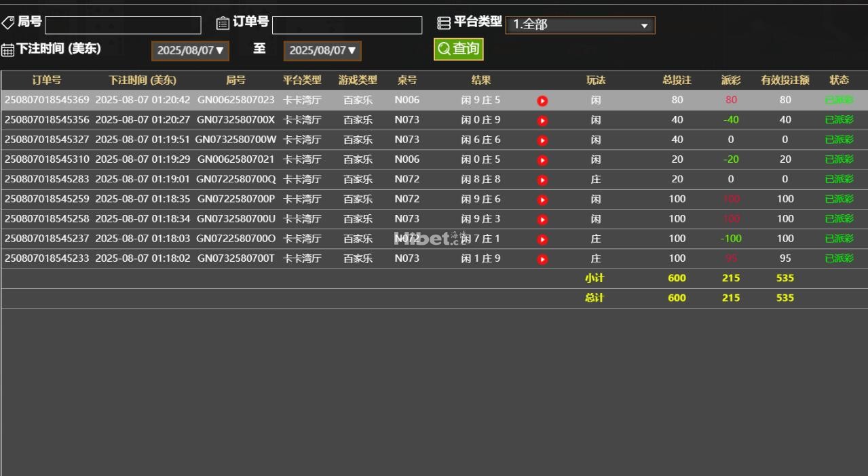This screenshot has height=476, width=868.
Task: Click replay icon for round GN0732580700T
Action: pyautogui.click(x=542, y=259)
